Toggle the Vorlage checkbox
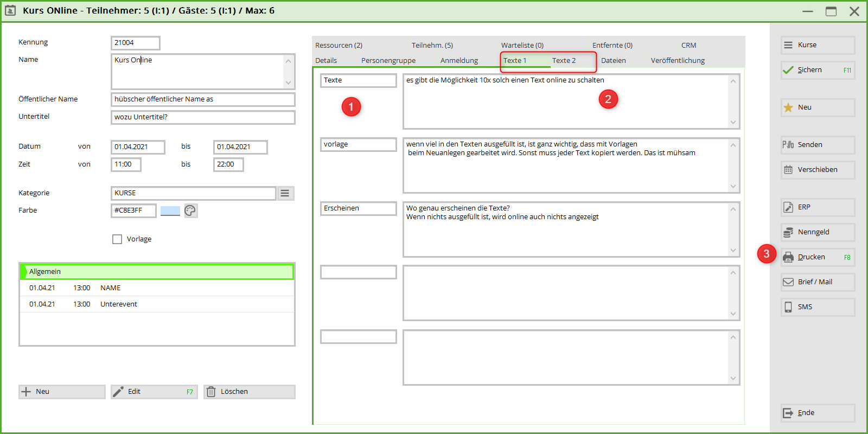Image resolution: width=868 pixels, height=434 pixels. coord(117,239)
